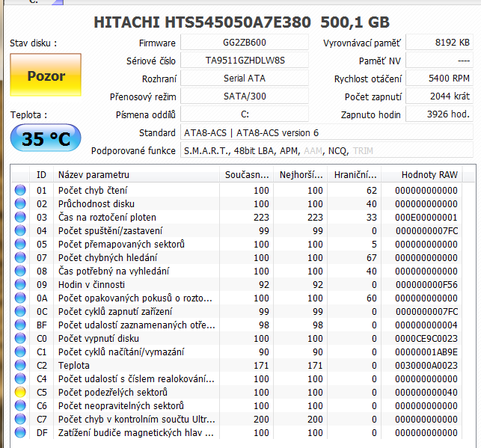The width and height of the screenshot is (481, 448).
Task: Click the Standard field ATA8-ACS version 6
Action: 327,133
